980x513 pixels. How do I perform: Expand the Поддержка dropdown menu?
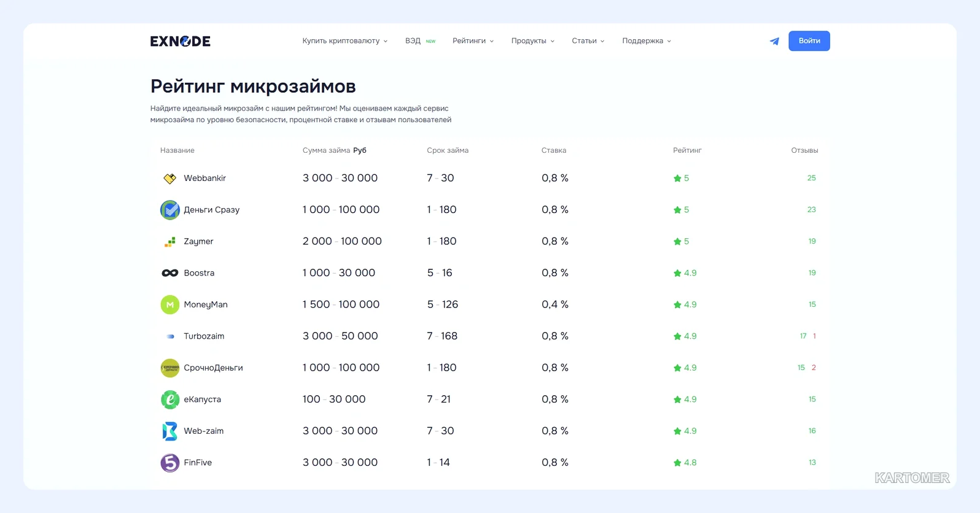(x=647, y=41)
